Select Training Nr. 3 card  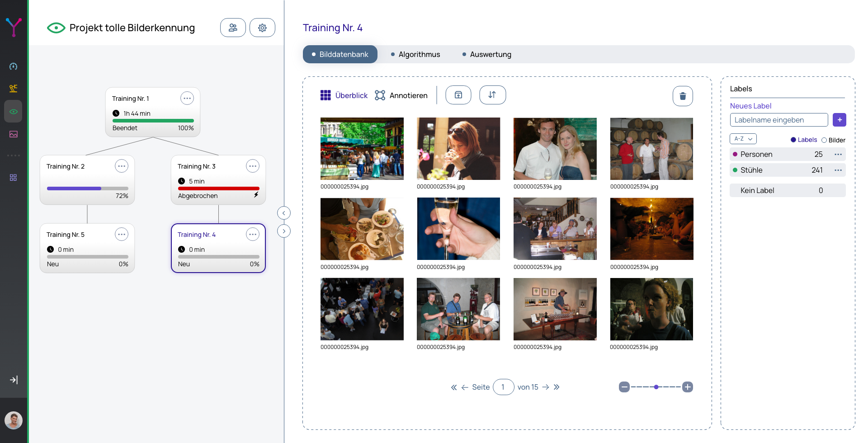218,180
